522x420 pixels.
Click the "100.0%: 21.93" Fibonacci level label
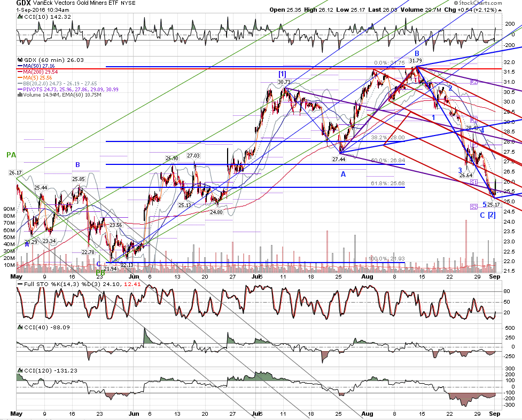[x=386, y=259]
